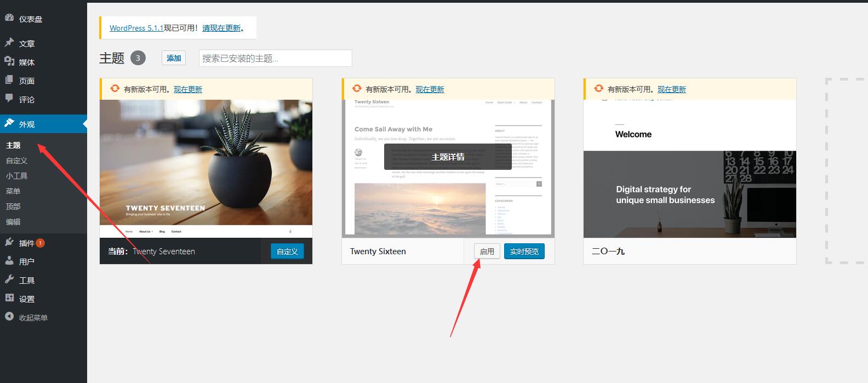Click the wrench icon next to 工具
The width and height of the screenshot is (868, 383).
click(9, 279)
